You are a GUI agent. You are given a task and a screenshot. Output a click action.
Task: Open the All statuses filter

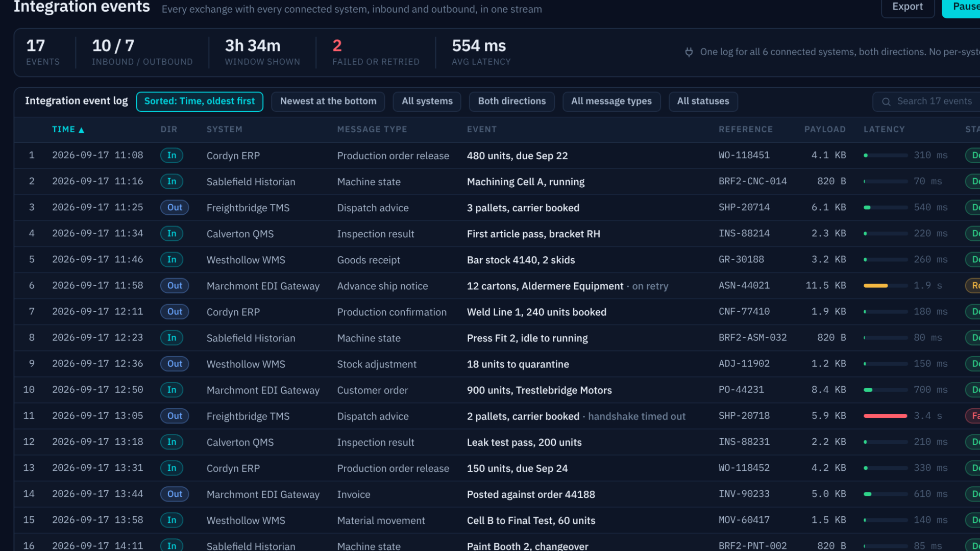point(703,102)
